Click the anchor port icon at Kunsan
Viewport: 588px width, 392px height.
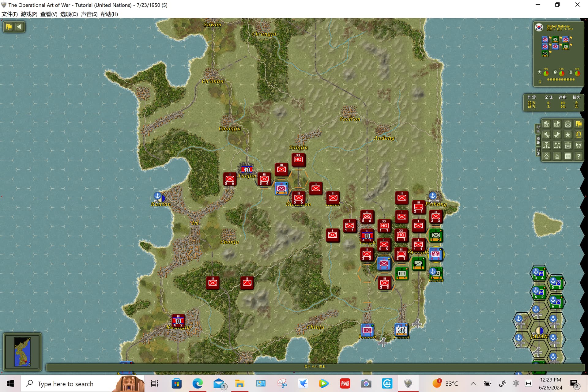pos(157,195)
